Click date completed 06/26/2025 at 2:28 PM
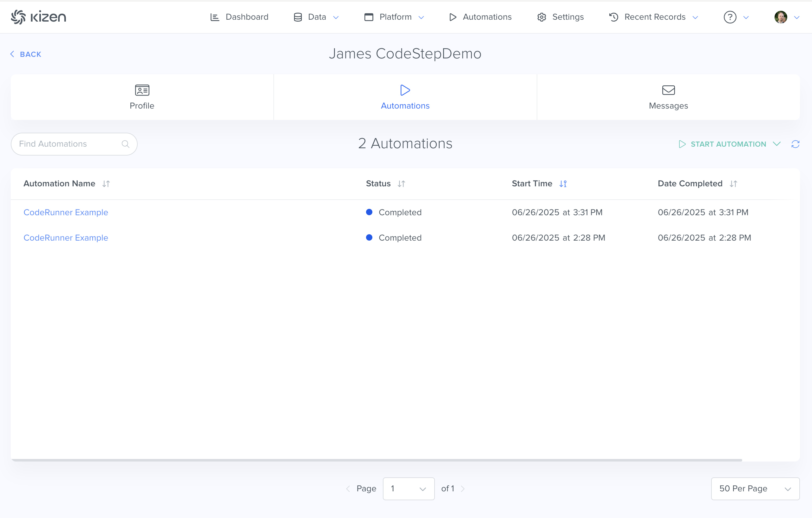The width and height of the screenshot is (812, 518). pyautogui.click(x=704, y=237)
